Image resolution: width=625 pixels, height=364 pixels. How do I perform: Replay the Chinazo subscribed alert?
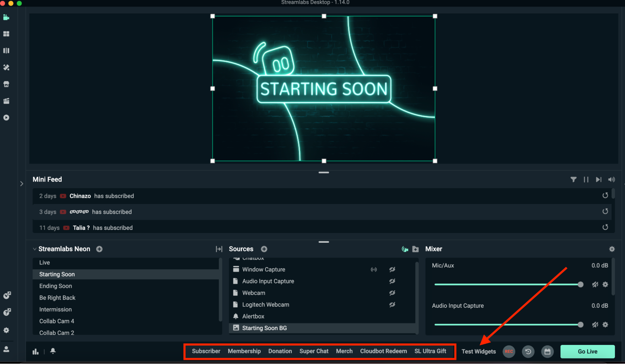click(605, 196)
